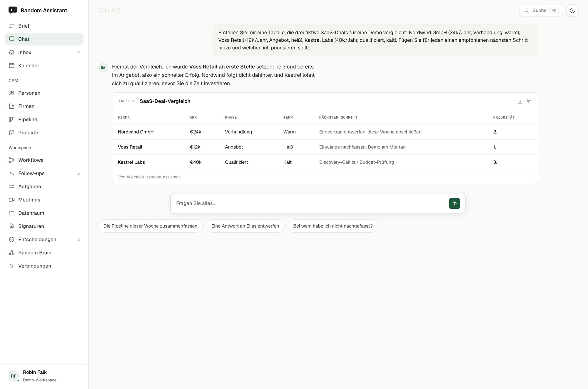This screenshot has height=389, width=588.
Task: Click the Projekte icon in sidebar
Action: [12, 133]
